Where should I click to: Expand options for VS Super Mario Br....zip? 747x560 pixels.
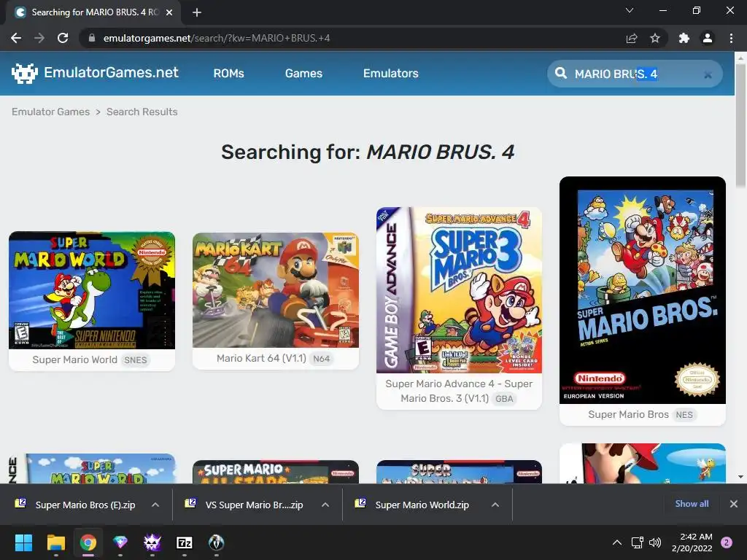(x=325, y=505)
